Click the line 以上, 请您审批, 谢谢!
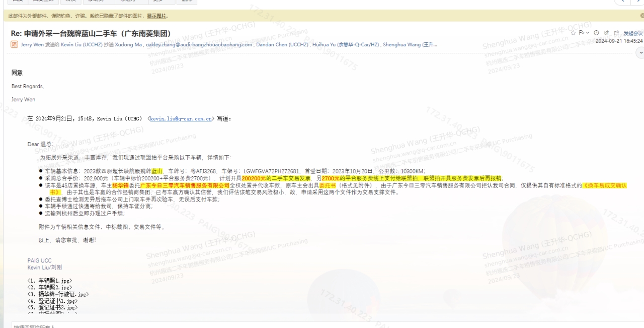This screenshot has width=644, height=328. coord(67,240)
